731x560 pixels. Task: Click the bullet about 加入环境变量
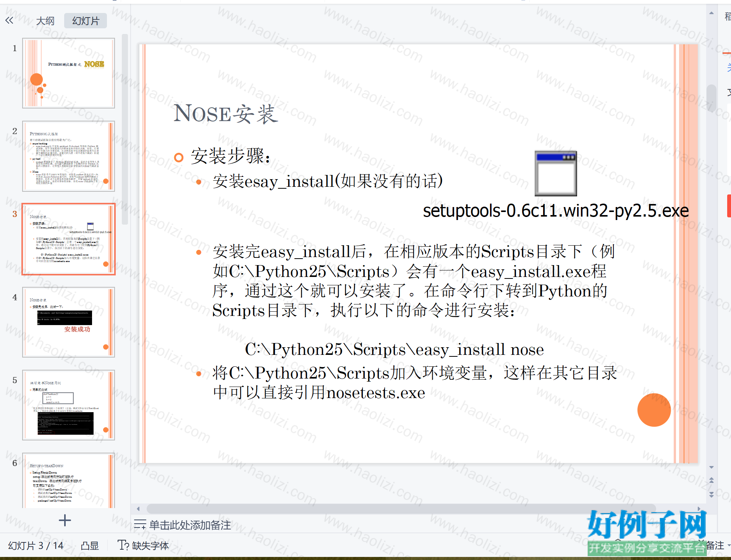coord(415,383)
